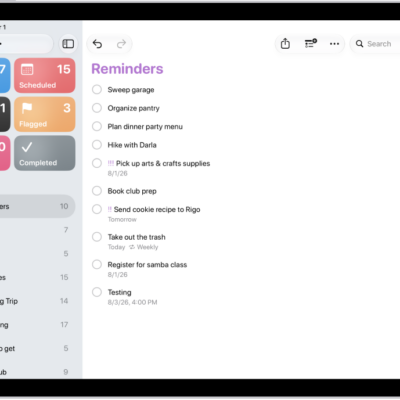Click the Testing reminder title
Screen dimensions: 400x400
click(119, 292)
